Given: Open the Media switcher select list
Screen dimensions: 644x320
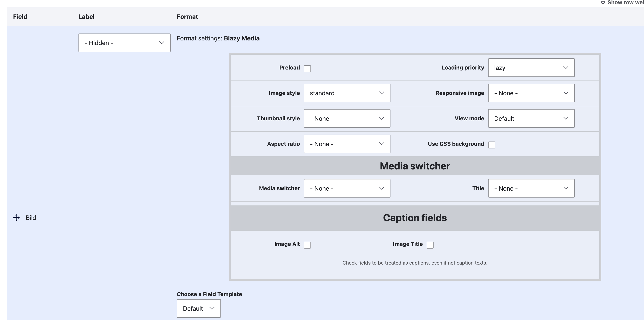Looking at the screenshot, I should pyautogui.click(x=347, y=188).
